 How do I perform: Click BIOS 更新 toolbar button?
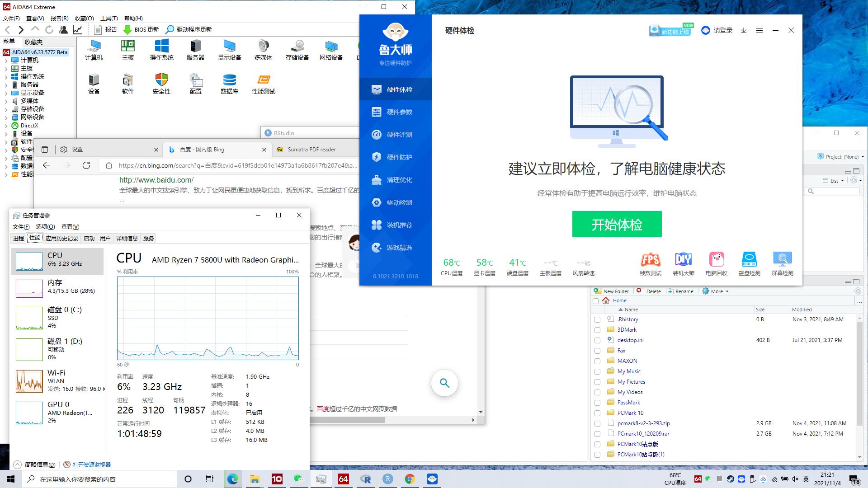[141, 29]
